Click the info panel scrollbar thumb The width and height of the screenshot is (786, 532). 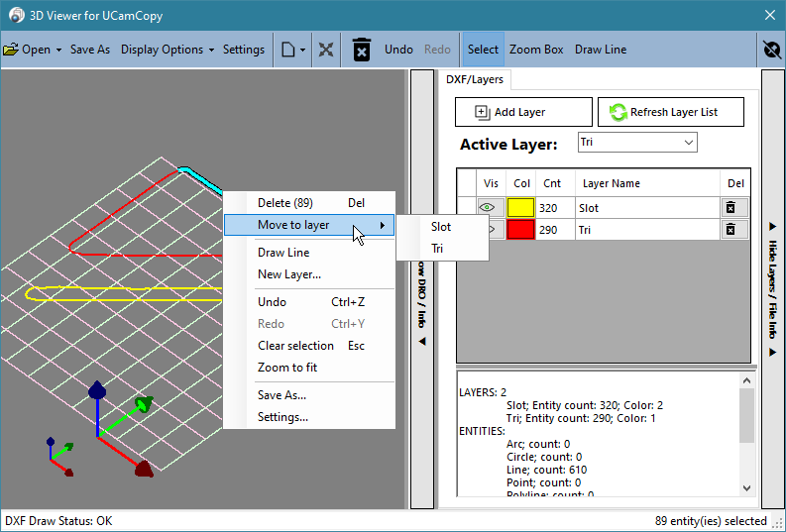[746, 415]
